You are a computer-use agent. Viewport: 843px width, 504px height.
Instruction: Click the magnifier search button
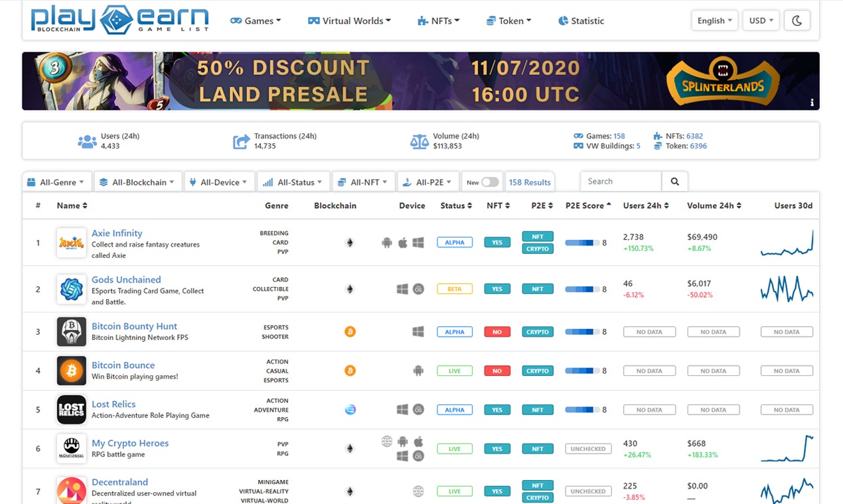click(x=675, y=181)
